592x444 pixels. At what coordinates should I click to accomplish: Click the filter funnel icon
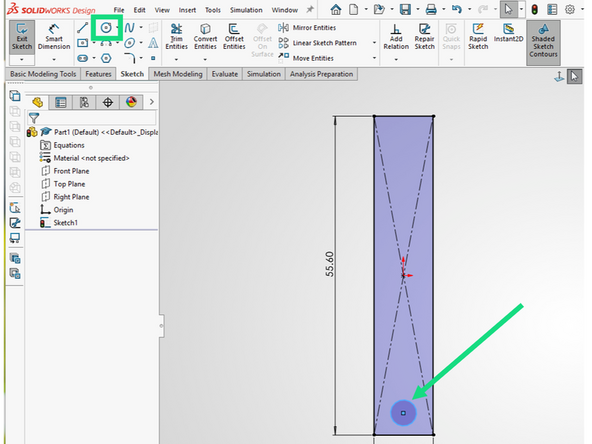pos(34,119)
